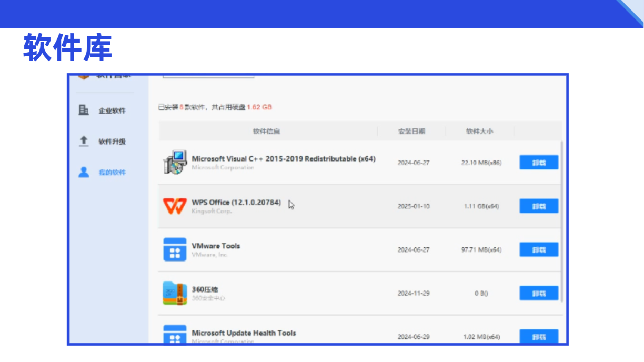Screen dimensions: 644x362
Task: Click the 22.10 MB(x86) size value
Action: [481, 163]
